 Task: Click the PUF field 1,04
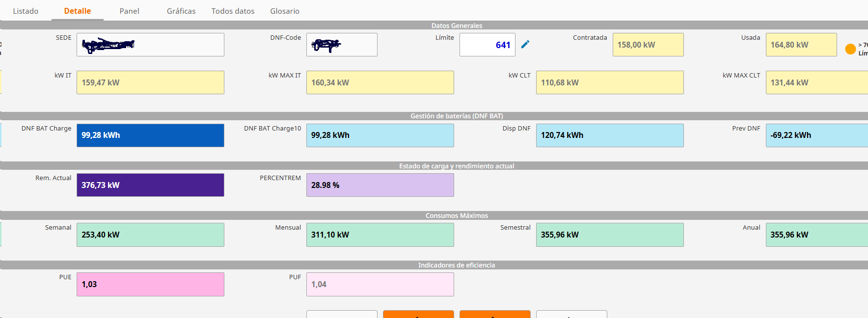pos(380,285)
